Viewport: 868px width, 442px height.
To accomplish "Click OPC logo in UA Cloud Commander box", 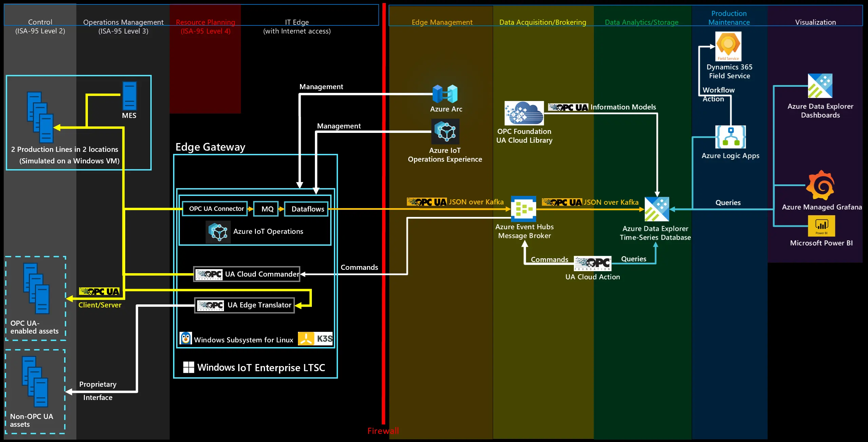I will (x=209, y=274).
